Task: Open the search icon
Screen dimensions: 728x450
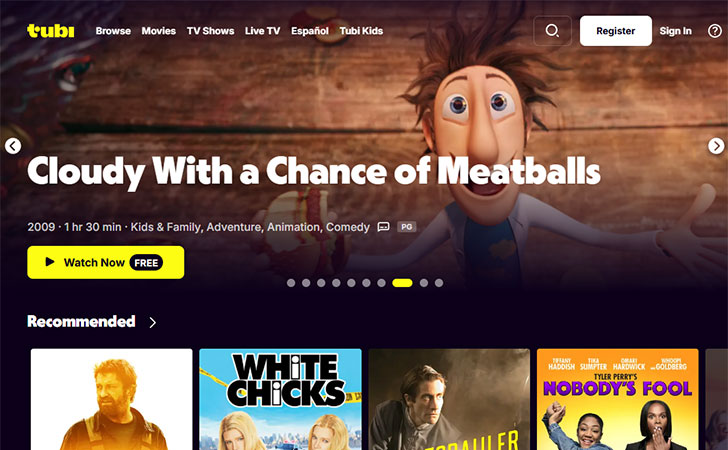Action: pyautogui.click(x=552, y=31)
